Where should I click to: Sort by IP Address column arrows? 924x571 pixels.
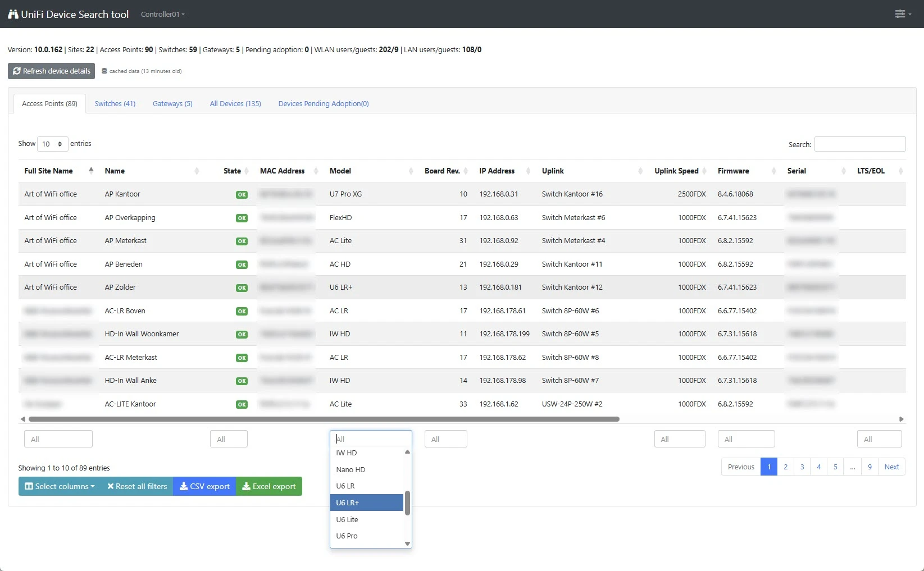[528, 171]
